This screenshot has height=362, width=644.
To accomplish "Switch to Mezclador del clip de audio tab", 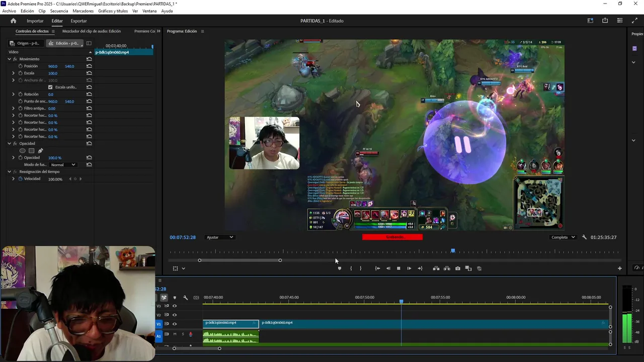I will point(92,31).
